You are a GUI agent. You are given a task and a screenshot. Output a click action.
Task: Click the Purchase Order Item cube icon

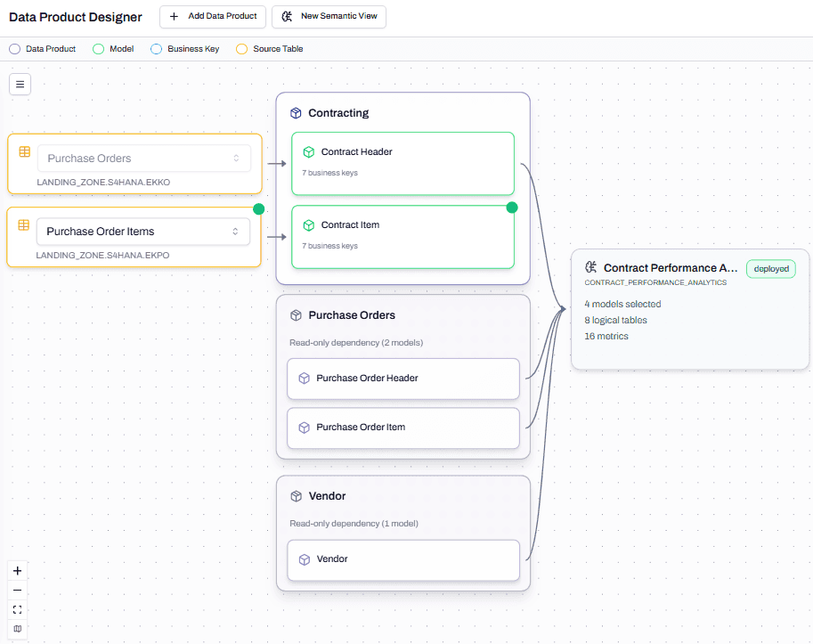pos(305,428)
